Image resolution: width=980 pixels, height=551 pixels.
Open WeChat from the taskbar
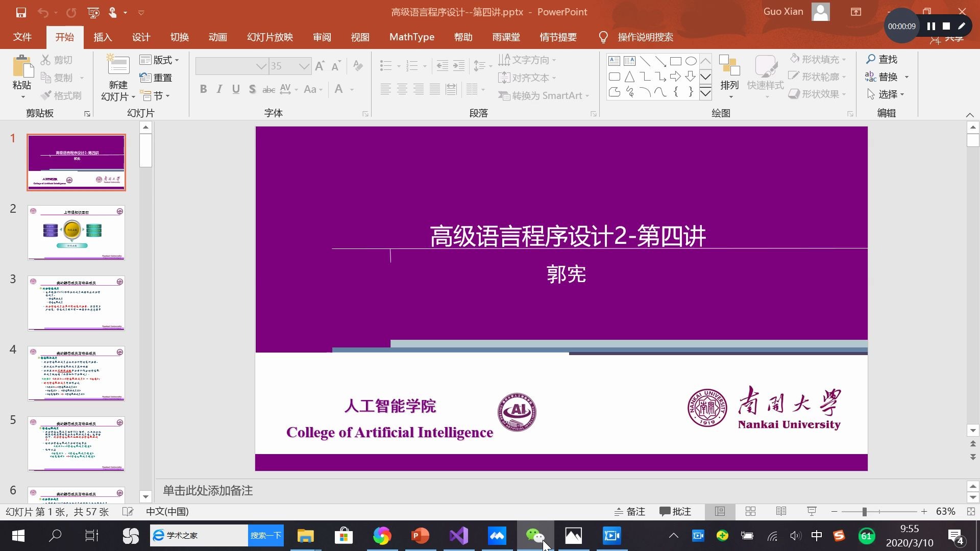click(x=535, y=536)
